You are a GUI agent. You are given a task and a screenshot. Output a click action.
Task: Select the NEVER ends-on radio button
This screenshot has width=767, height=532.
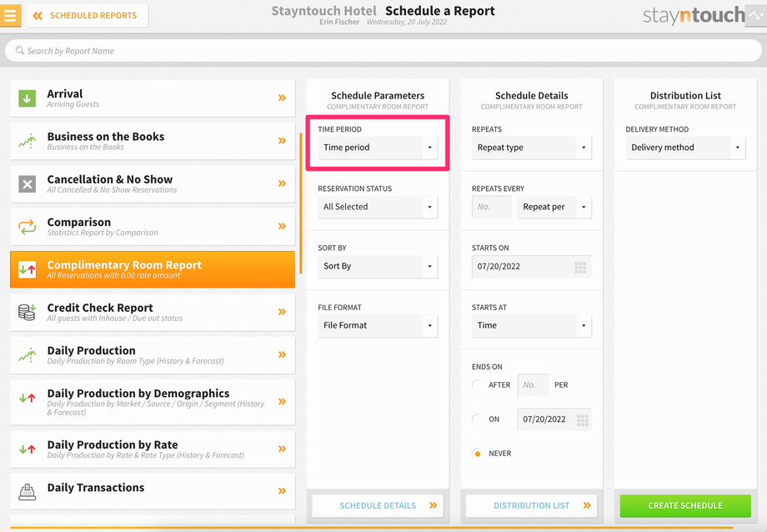coord(478,454)
